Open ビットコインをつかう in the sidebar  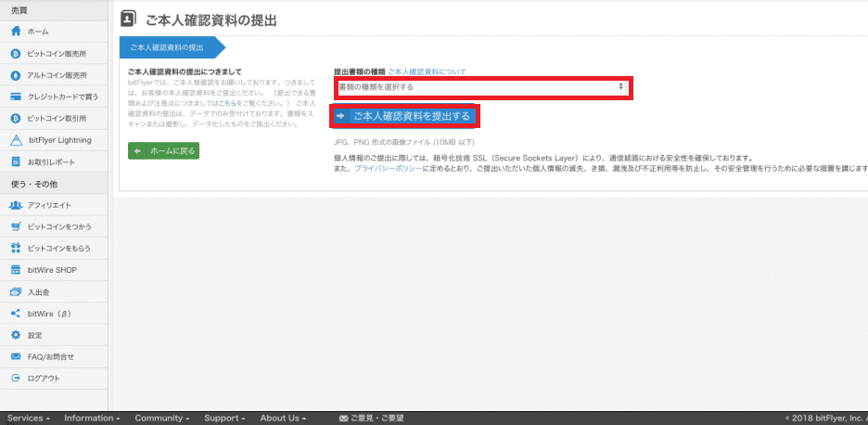54,227
